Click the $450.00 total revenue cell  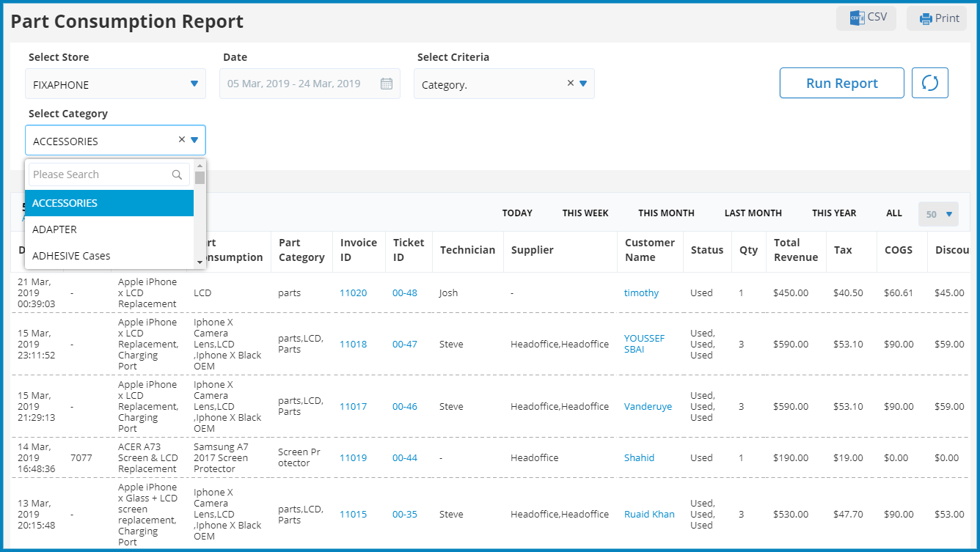(791, 292)
